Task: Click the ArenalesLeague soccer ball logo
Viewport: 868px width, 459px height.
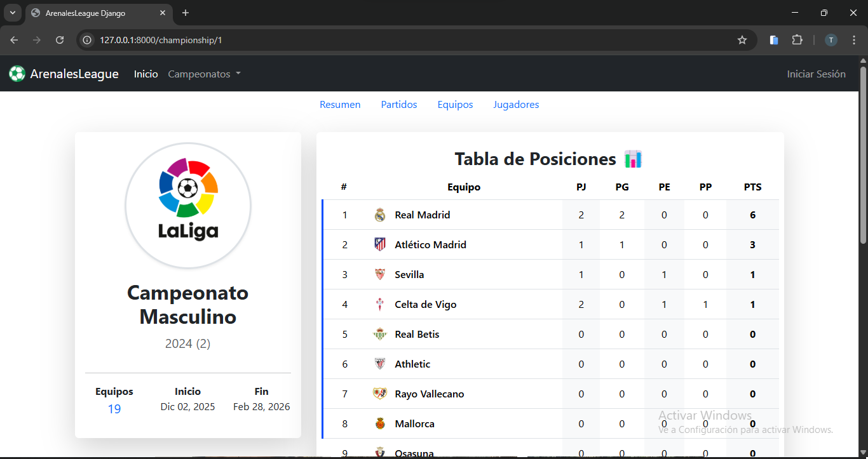Action: pyautogui.click(x=17, y=74)
